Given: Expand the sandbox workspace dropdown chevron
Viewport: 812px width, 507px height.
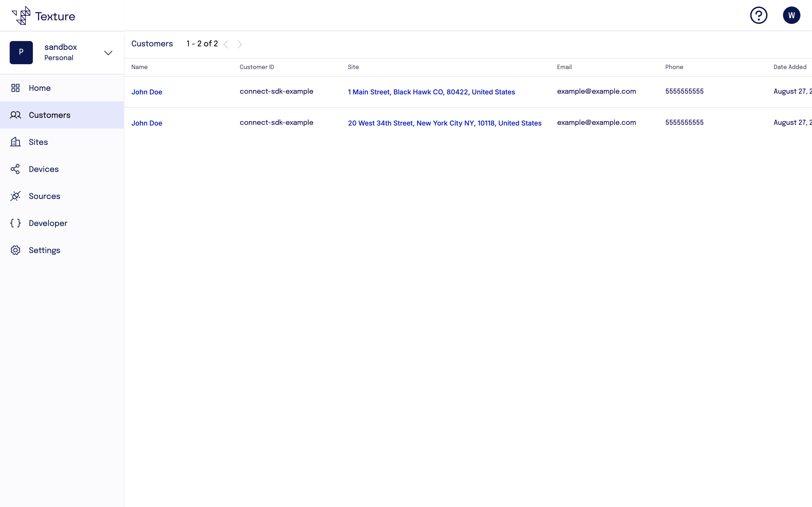Looking at the screenshot, I should click(108, 53).
